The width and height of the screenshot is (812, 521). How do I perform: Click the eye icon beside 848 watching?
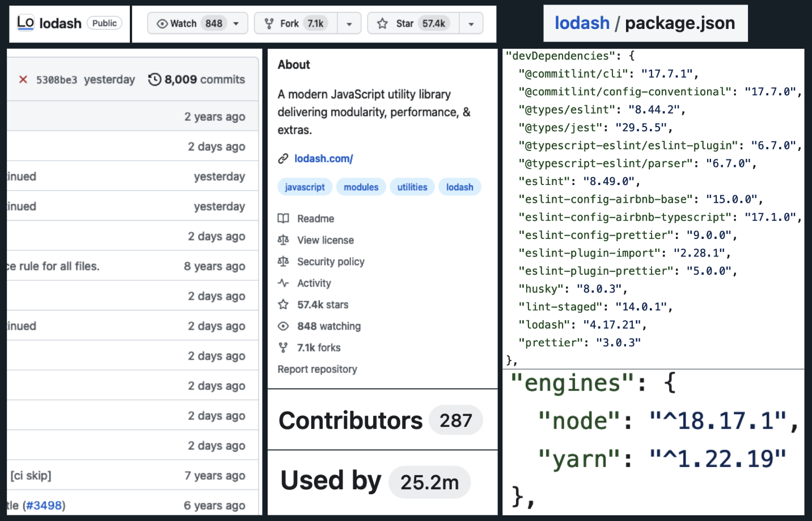tap(284, 326)
